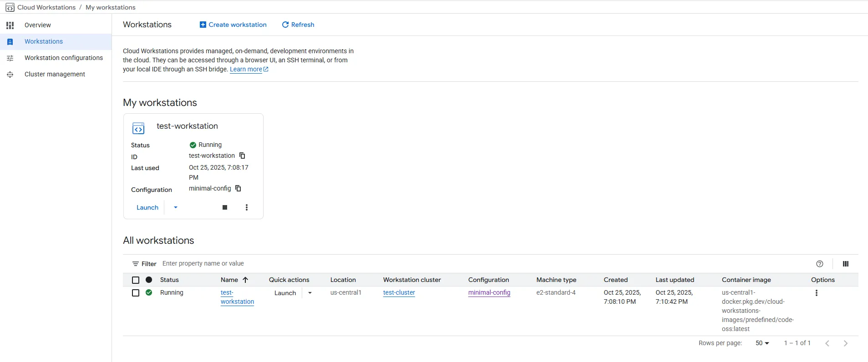Refresh the workstations list

pyautogui.click(x=298, y=25)
